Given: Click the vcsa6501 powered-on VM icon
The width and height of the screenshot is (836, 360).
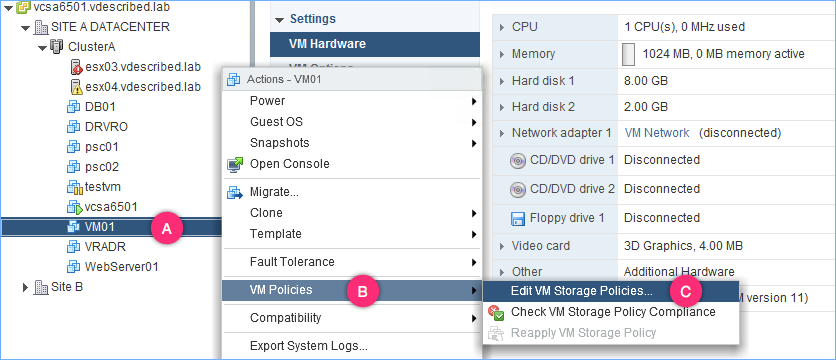Looking at the screenshot, I should (74, 207).
